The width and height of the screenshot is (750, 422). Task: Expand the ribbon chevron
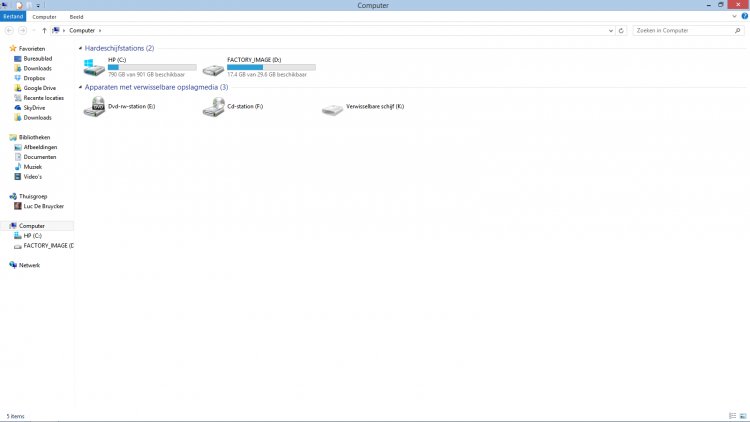click(734, 16)
